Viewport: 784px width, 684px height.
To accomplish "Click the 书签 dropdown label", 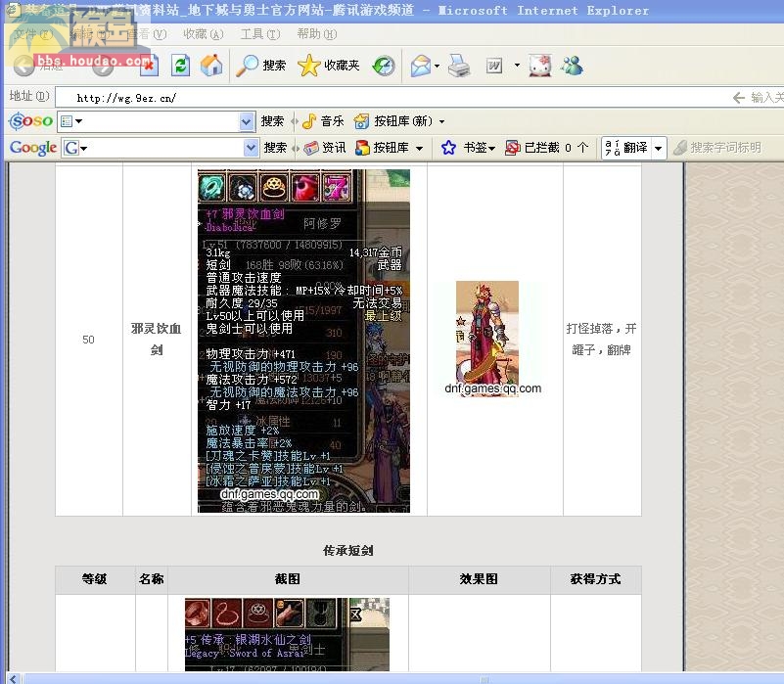I will coord(479,148).
